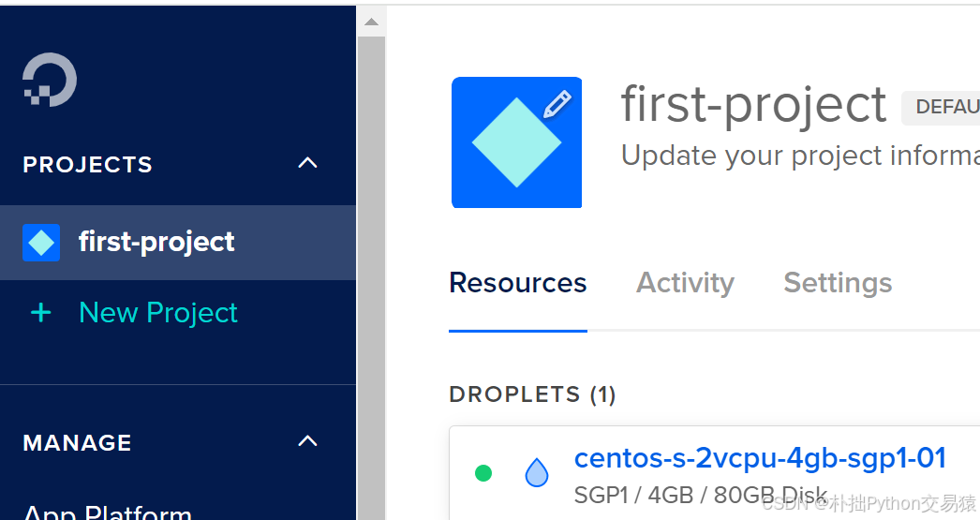Collapse the MANAGE section chevron
Image resolution: width=980 pixels, height=520 pixels.
(307, 442)
